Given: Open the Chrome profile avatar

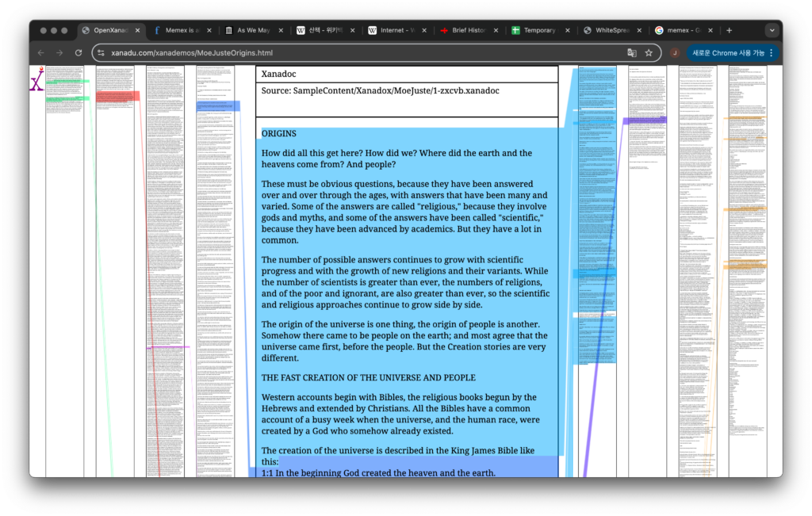Looking at the screenshot, I should click(x=675, y=52).
